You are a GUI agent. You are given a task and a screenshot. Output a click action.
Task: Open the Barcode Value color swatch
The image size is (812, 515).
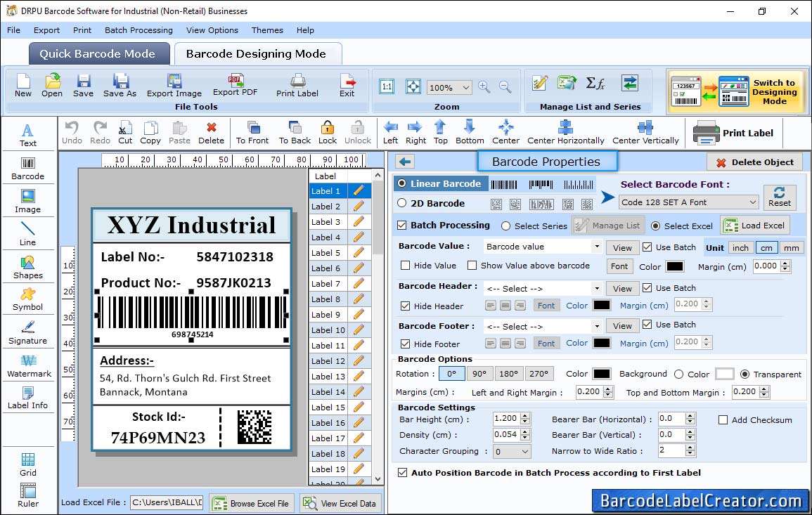(674, 266)
